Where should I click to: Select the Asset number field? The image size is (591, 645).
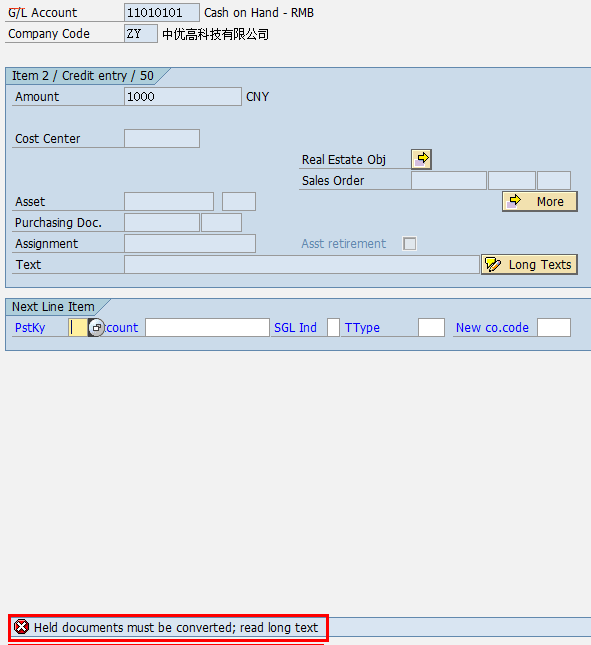(x=169, y=202)
